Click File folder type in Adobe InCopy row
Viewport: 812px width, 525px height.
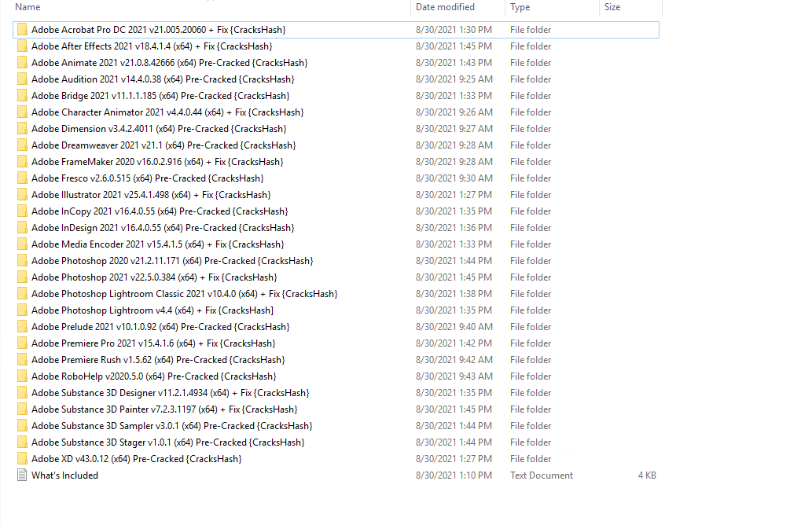(531, 211)
